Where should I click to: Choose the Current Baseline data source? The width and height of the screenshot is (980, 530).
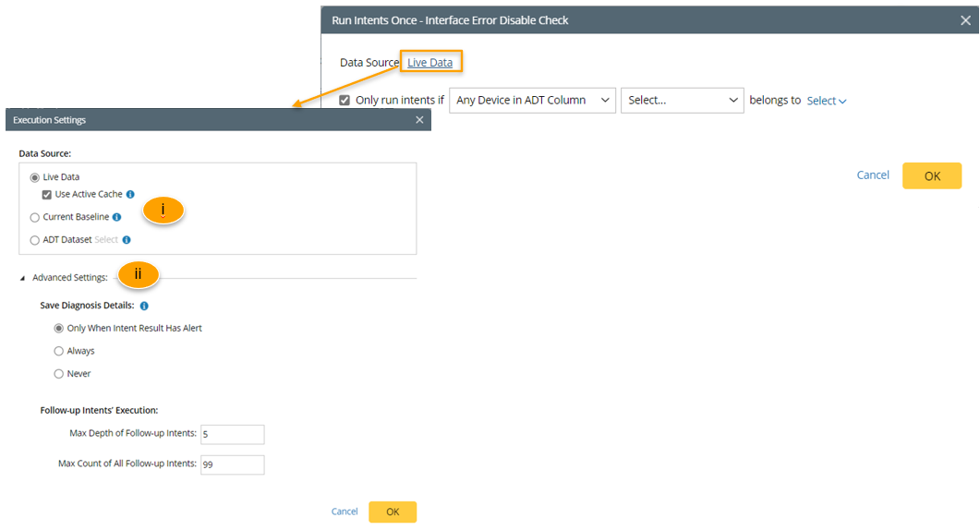click(35, 217)
